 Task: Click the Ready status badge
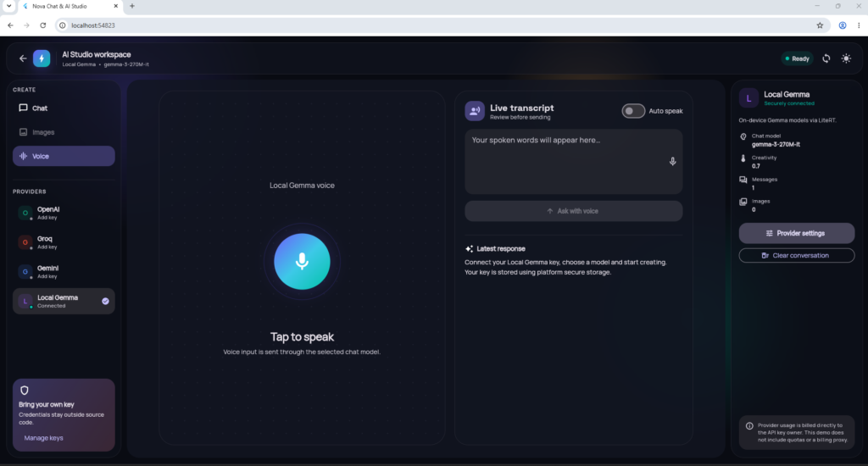tap(797, 58)
